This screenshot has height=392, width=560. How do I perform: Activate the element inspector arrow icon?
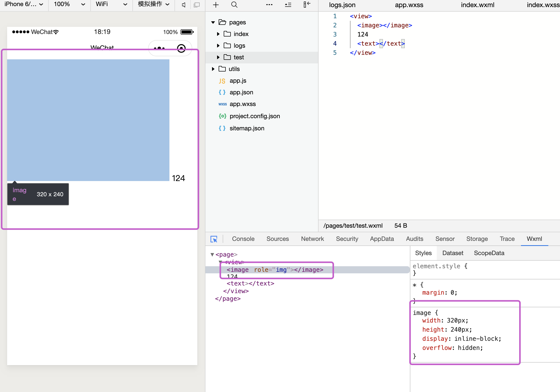coord(214,239)
